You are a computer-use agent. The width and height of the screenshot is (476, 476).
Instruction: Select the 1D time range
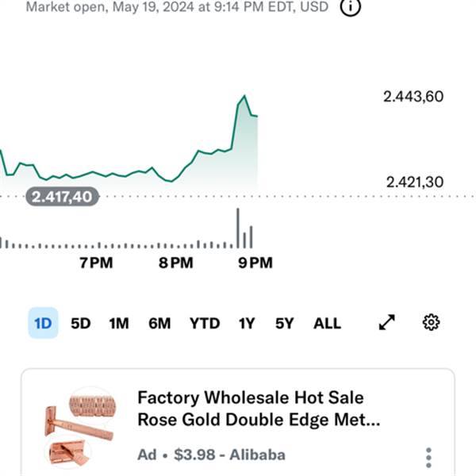tap(43, 323)
